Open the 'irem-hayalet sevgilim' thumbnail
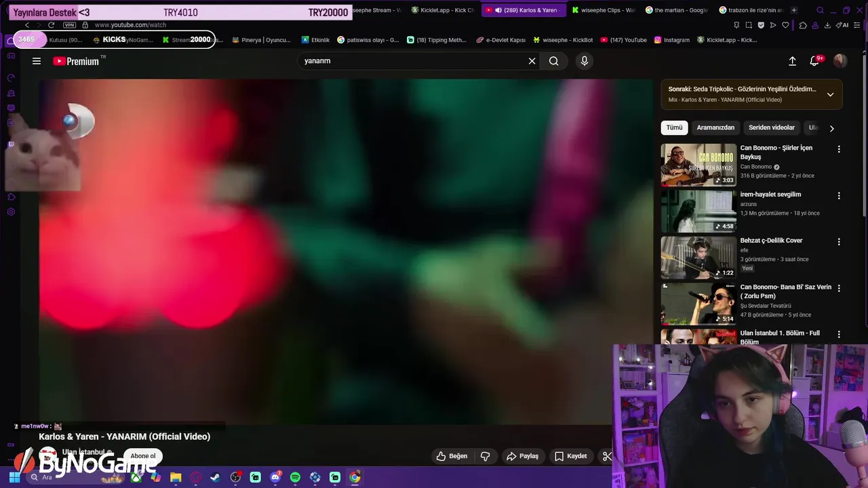Image resolution: width=868 pixels, height=488 pixels. pyautogui.click(x=698, y=211)
